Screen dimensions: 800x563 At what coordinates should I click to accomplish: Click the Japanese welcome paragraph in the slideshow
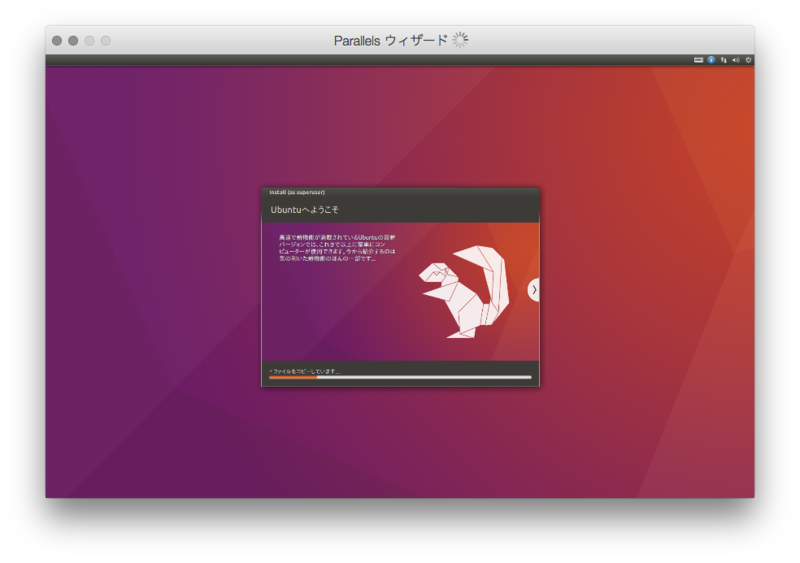click(x=337, y=248)
